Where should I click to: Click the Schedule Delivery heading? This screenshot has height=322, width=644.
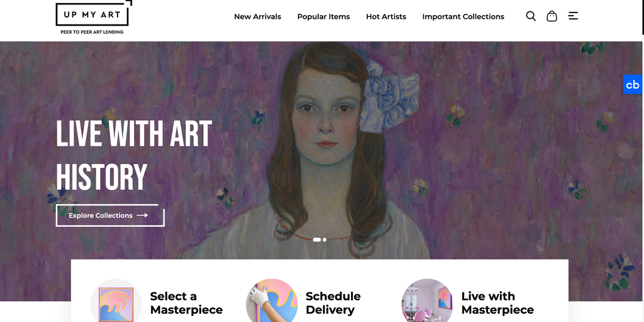[333, 303]
